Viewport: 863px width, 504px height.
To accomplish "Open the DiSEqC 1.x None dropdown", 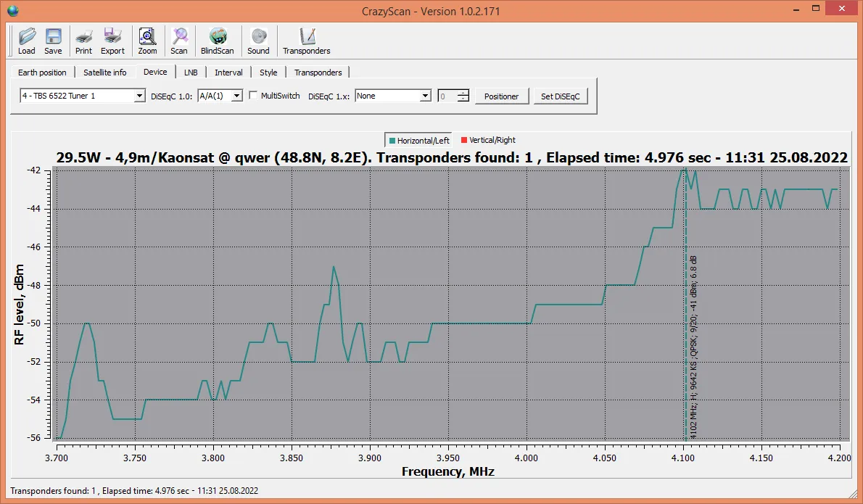I will click(x=393, y=96).
